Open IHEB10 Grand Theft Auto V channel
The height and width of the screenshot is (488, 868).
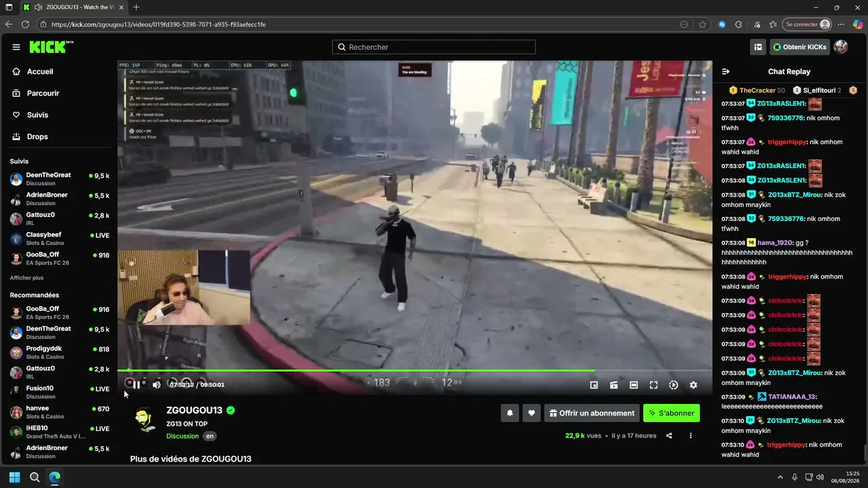click(x=59, y=432)
